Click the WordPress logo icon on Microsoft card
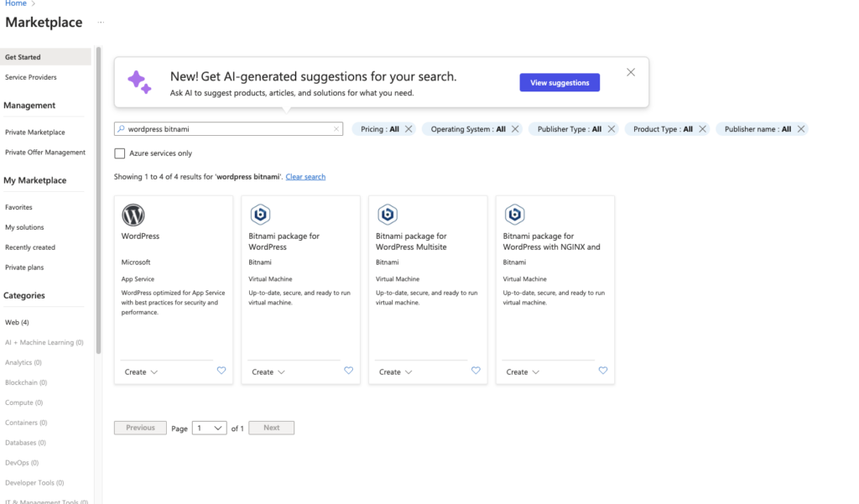Screen dimensions: 859x504 pyautogui.click(x=133, y=215)
